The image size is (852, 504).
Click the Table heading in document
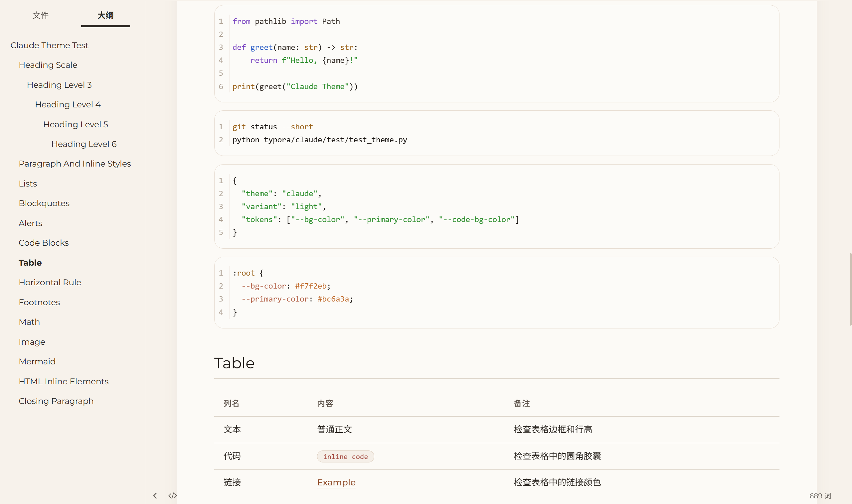(234, 363)
